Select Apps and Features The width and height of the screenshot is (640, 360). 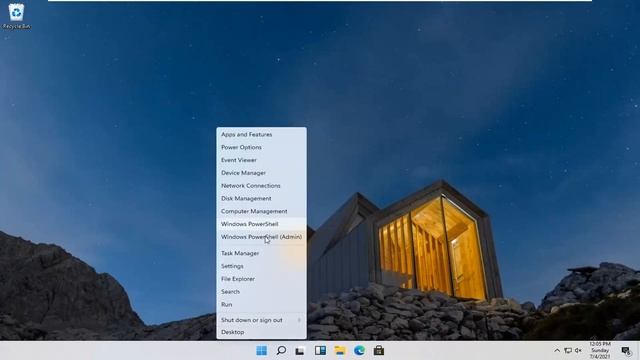click(262, 134)
